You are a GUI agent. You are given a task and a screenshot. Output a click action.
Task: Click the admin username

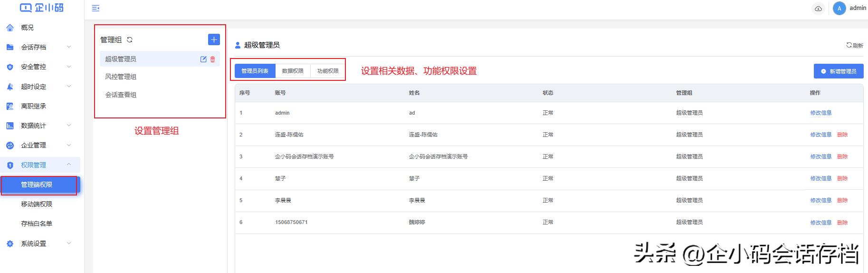pyautogui.click(x=858, y=8)
